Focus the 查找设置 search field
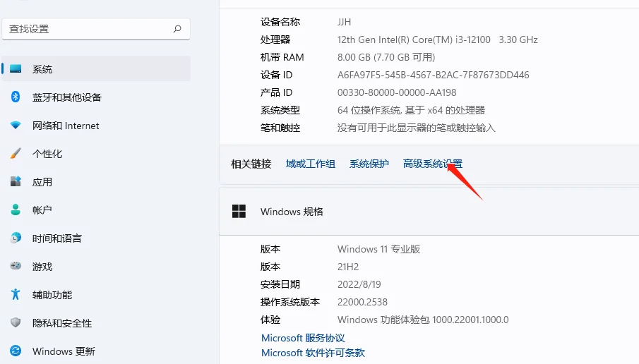Screen dimensions: 639x364 (x=96, y=29)
